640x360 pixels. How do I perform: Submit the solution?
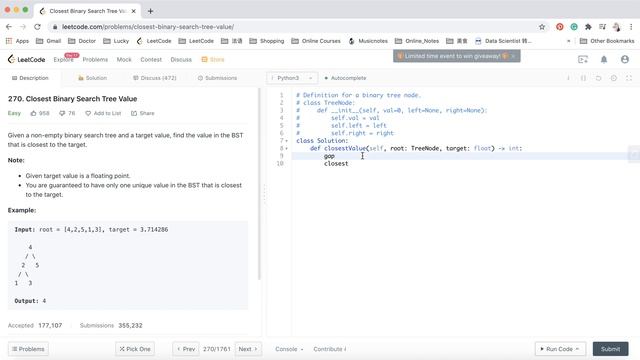(x=610, y=349)
